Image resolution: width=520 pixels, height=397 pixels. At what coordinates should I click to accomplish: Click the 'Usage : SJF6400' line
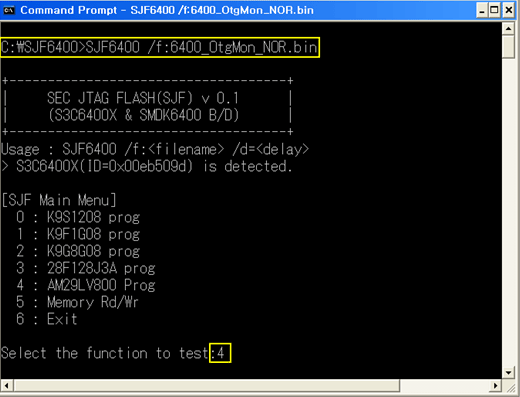[x=155, y=149]
